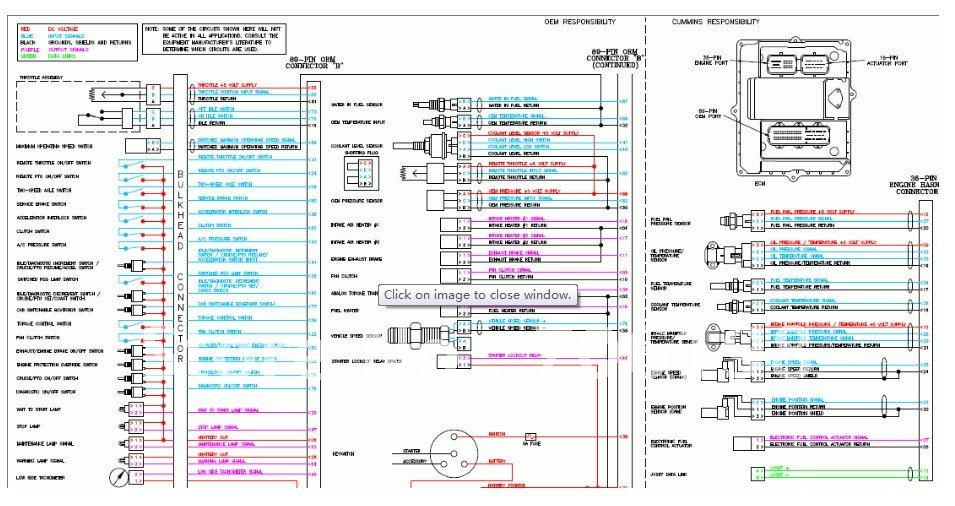Click the 'ENGINE EXHAUST BRAKE' label
Viewport: 955px width, 506px height.
(355, 259)
